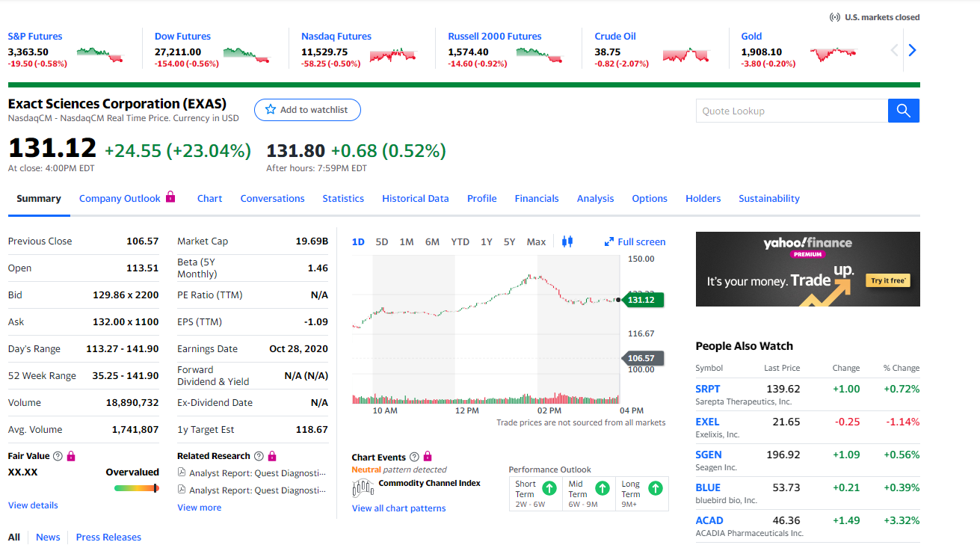Open View all chart patterns link

point(398,508)
